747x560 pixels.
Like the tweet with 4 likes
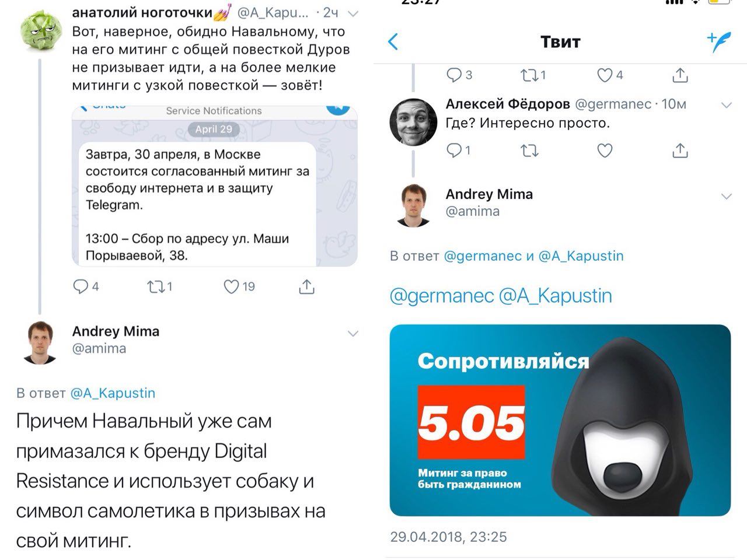pyautogui.click(x=610, y=75)
